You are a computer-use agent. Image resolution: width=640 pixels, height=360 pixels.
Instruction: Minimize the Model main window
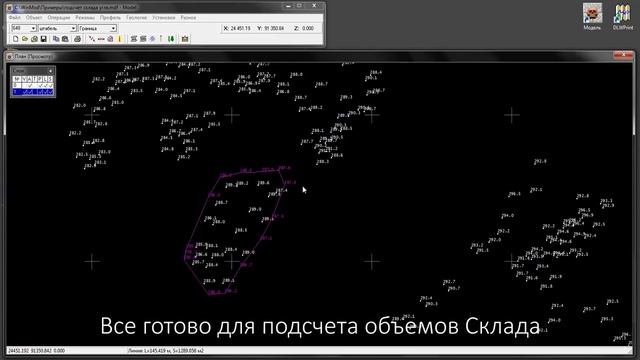pyautogui.click(x=288, y=6)
